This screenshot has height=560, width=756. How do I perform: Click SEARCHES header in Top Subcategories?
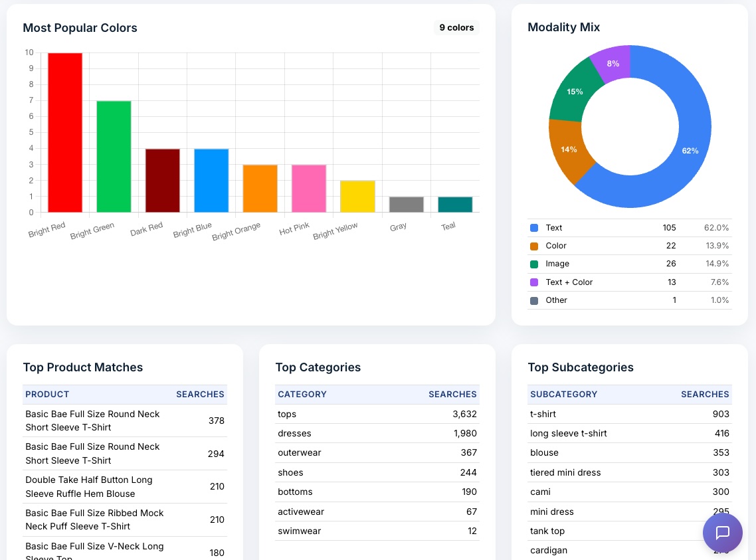[x=705, y=394]
